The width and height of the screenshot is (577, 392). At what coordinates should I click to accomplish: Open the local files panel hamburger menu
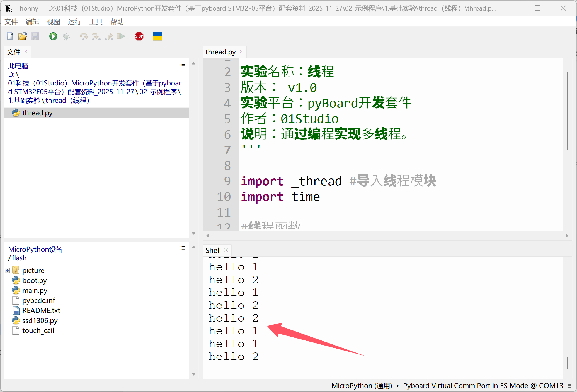[x=183, y=65]
